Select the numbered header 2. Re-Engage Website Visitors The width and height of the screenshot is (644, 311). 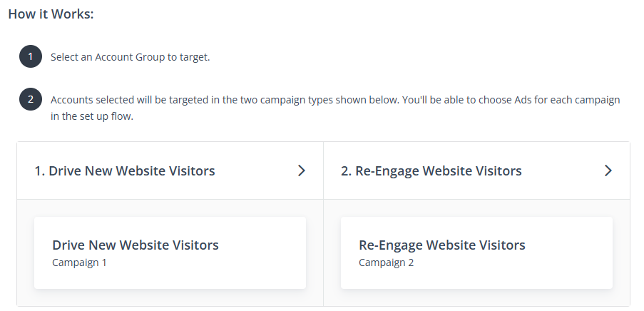click(431, 170)
